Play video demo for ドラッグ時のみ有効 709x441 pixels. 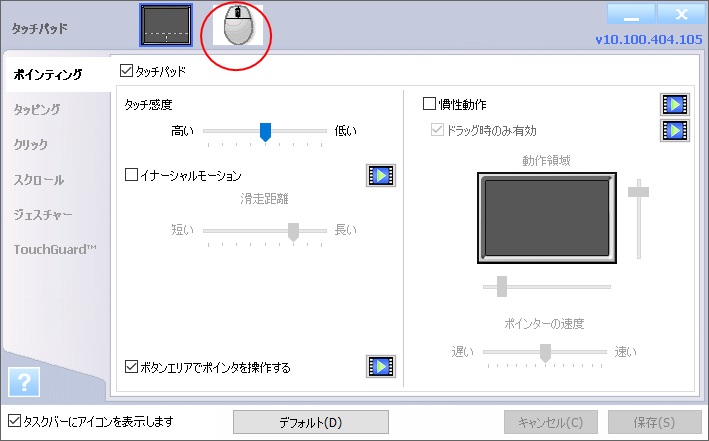pyautogui.click(x=675, y=130)
